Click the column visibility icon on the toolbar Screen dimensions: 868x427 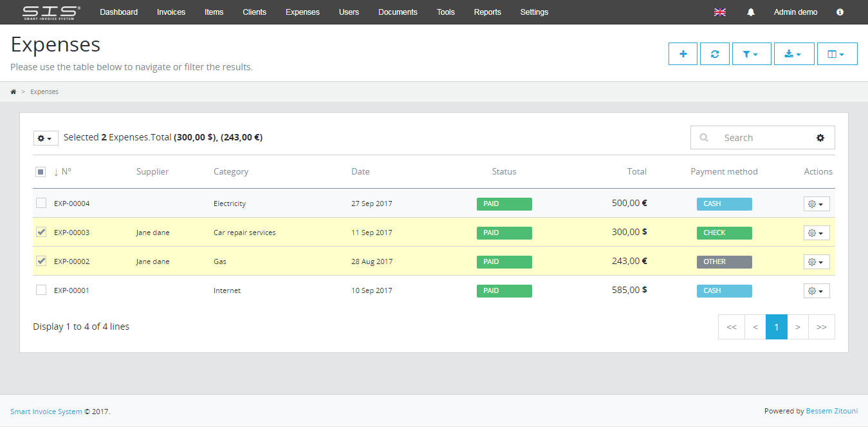click(x=836, y=53)
